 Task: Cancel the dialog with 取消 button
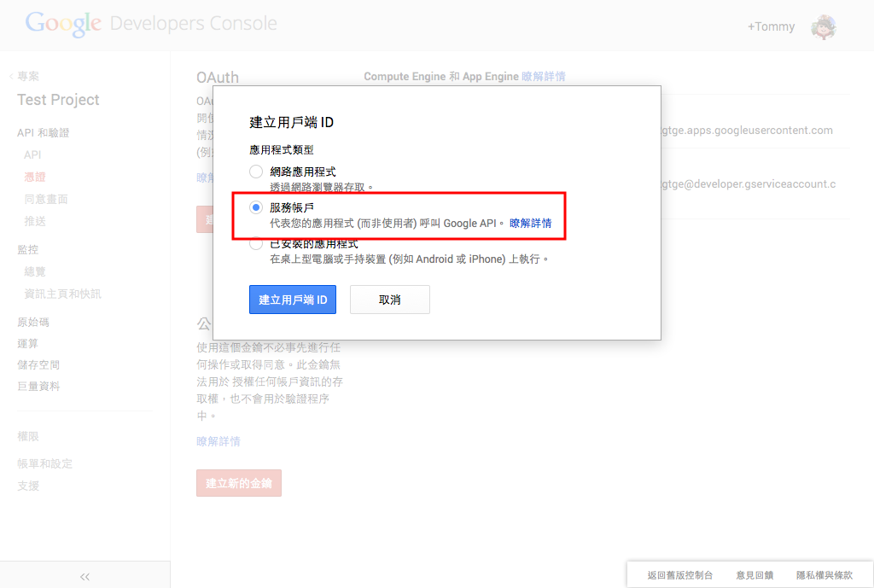389,300
